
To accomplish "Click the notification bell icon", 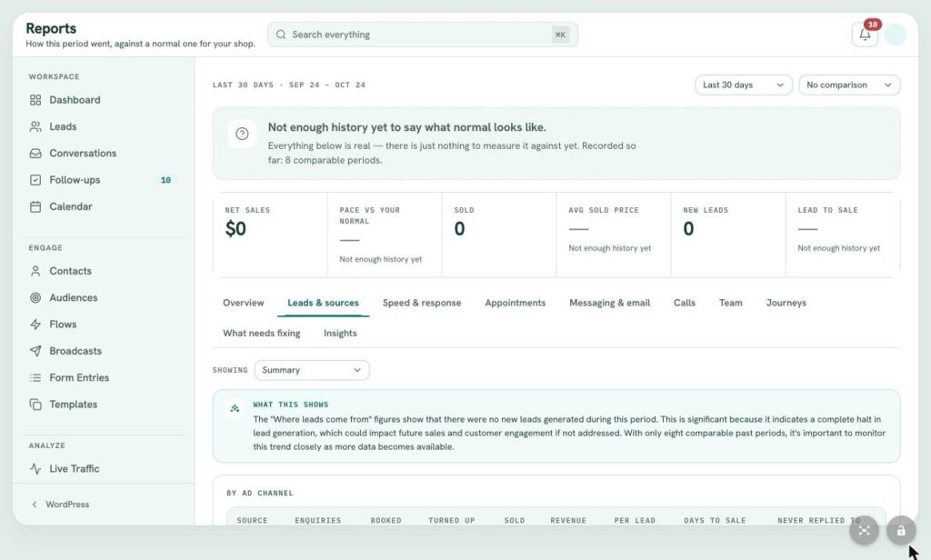I will tap(865, 35).
